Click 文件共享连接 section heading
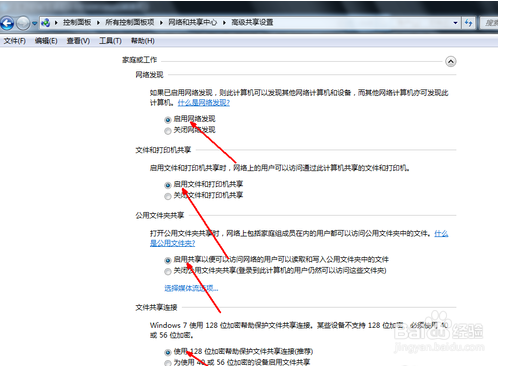The image size is (515, 366). (156, 307)
